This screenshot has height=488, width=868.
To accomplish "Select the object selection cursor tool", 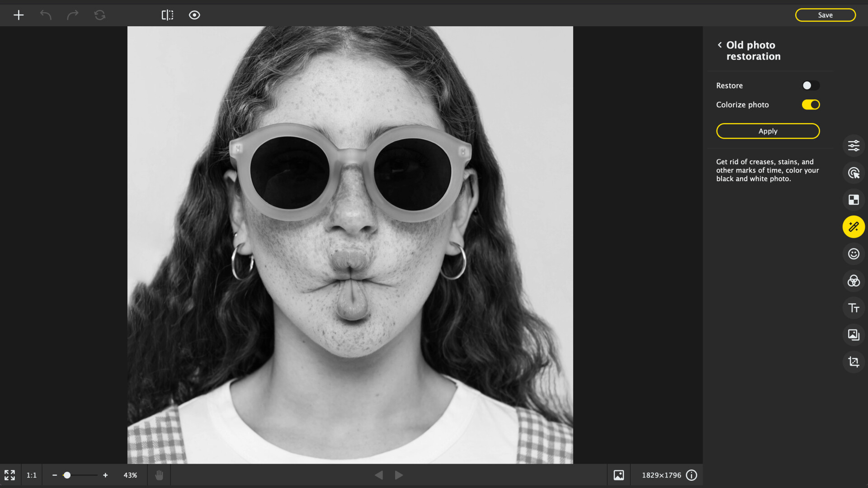I will coord(854,173).
